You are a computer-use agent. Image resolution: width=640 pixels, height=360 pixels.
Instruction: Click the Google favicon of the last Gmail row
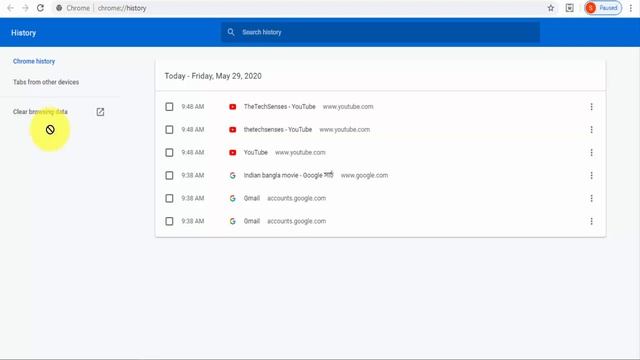coord(232,221)
